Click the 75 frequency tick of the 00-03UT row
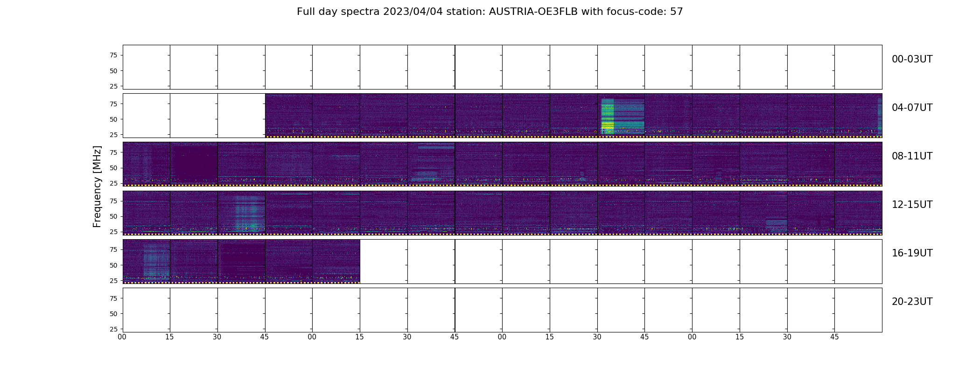Viewport: 980px width, 373px height. 113,55
